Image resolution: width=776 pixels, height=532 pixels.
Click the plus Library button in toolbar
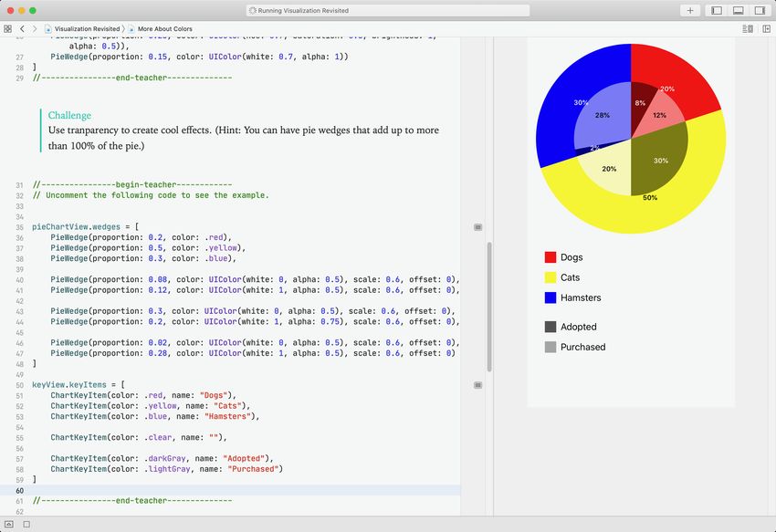[690, 10]
